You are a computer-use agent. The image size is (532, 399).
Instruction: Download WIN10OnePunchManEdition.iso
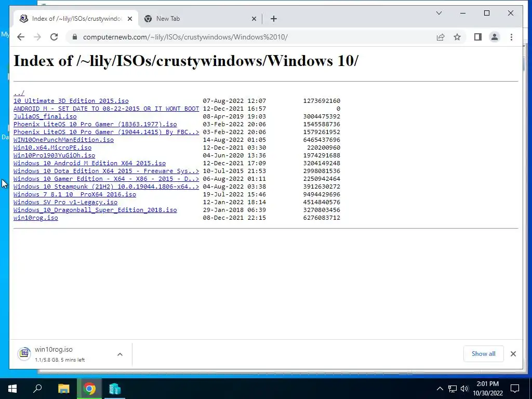point(63,140)
